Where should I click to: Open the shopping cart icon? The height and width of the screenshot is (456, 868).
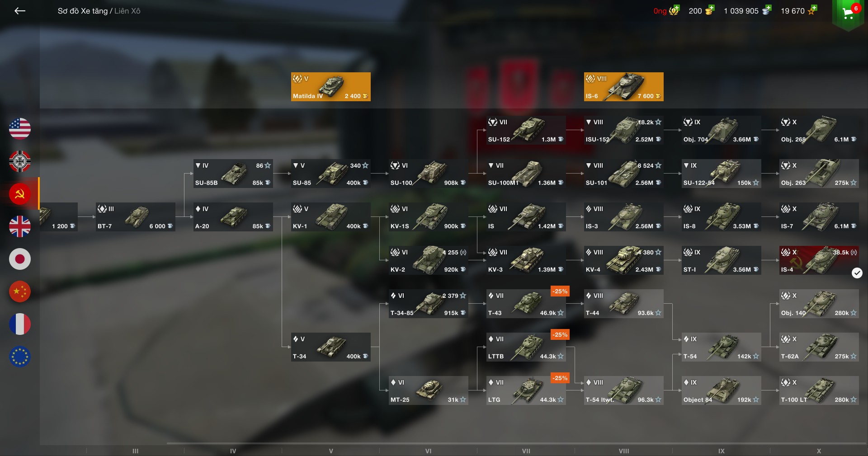pos(849,14)
